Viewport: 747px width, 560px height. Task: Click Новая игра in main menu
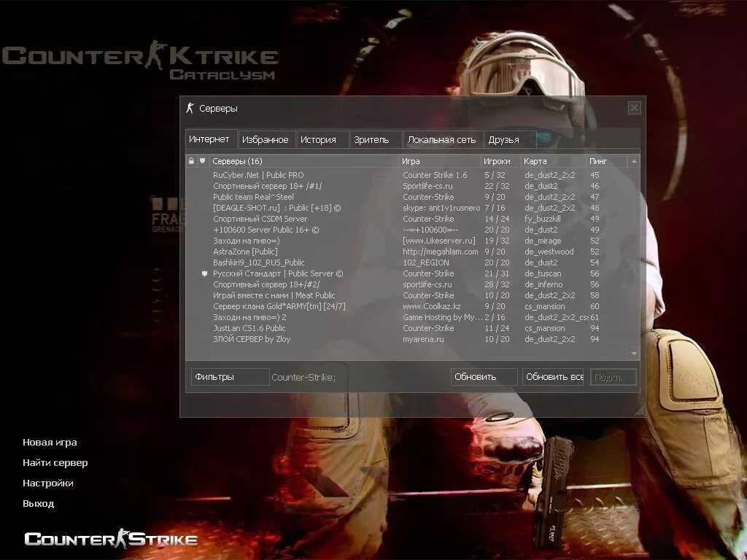tap(50, 443)
